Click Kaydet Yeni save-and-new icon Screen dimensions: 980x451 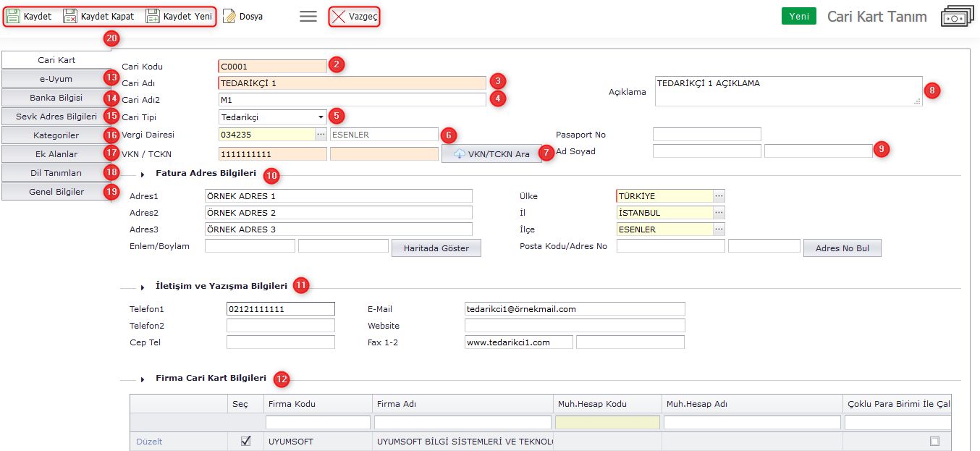(x=153, y=16)
